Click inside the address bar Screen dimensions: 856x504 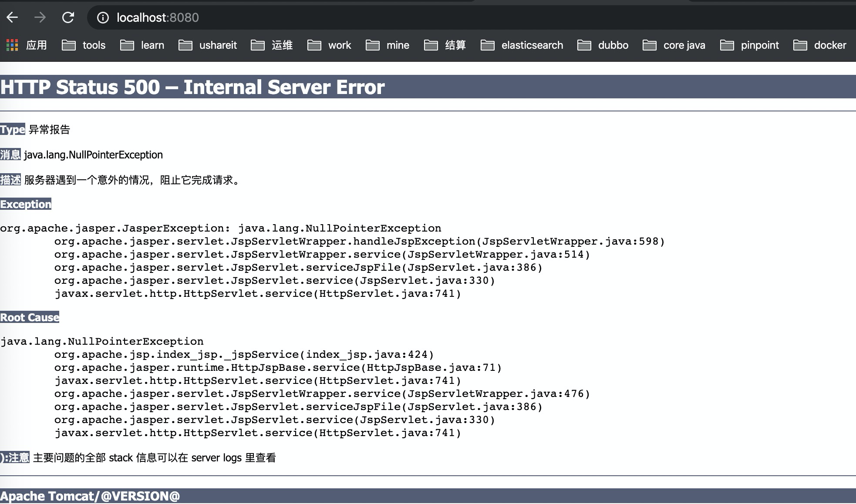pyautogui.click(x=305, y=18)
